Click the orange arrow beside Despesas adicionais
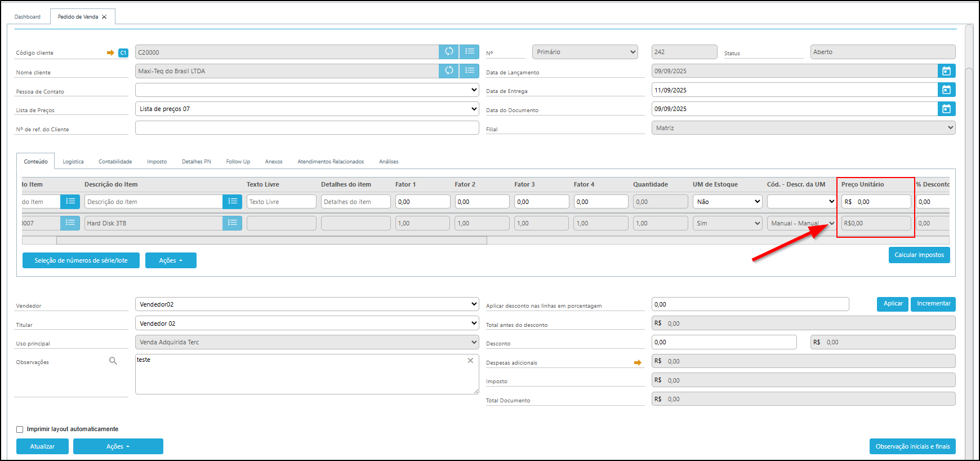Viewport: 980px width, 461px height. 638,362
